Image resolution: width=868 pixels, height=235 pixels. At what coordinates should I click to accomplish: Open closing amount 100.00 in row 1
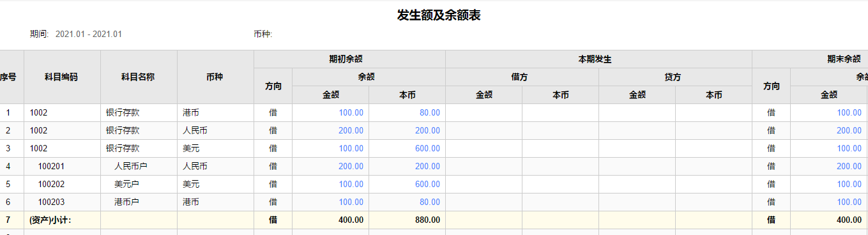click(849, 112)
